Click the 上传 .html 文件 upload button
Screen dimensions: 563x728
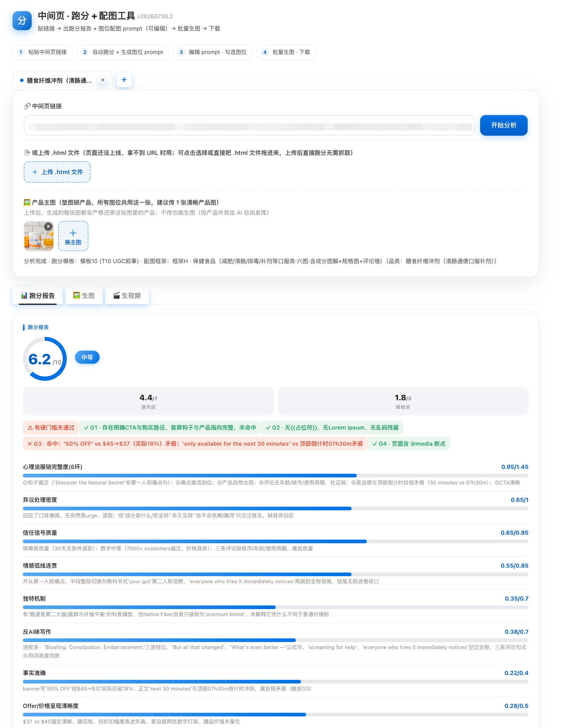tap(57, 172)
